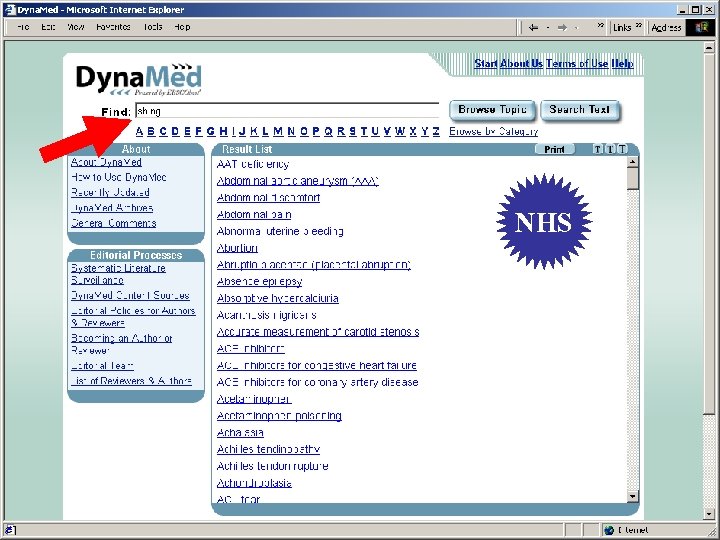720x540 pixels.
Task: Select the smallest T text size icon
Action: [x=597, y=149]
